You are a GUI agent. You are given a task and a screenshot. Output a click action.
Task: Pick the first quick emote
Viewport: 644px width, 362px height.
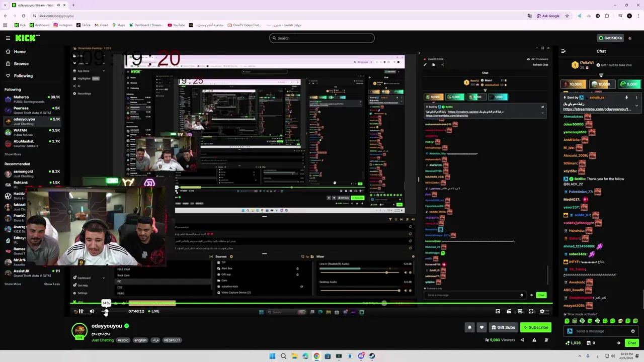(567, 321)
